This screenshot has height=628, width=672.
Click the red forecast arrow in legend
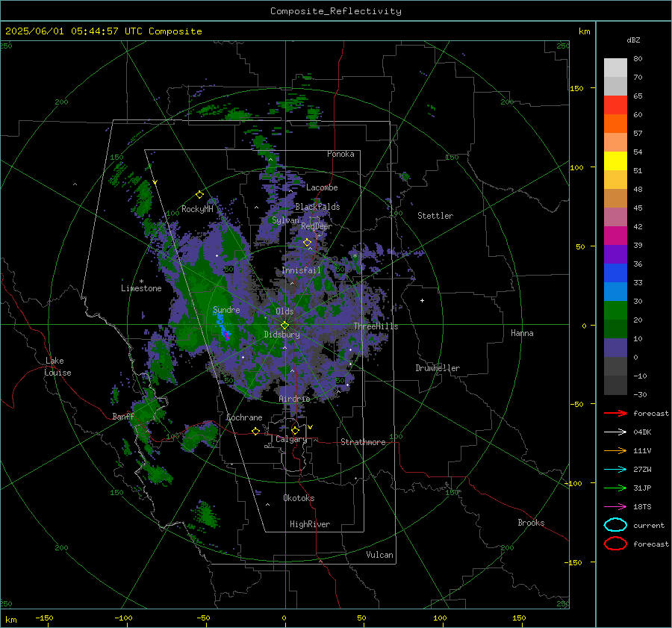pyautogui.click(x=615, y=413)
